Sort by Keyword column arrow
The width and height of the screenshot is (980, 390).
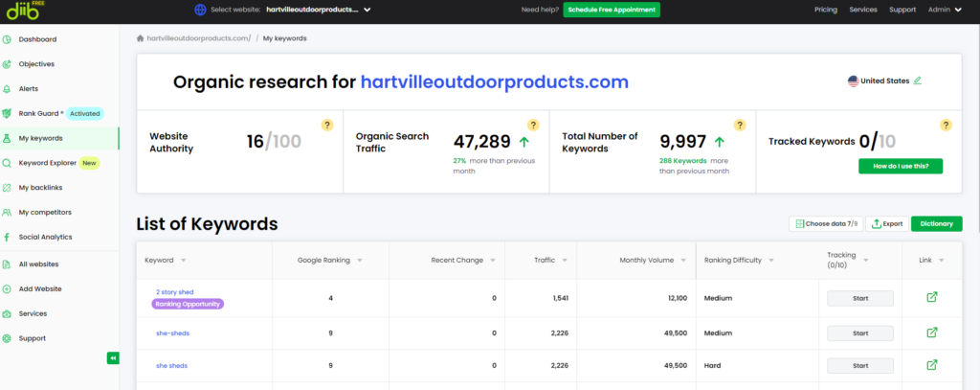point(183,261)
